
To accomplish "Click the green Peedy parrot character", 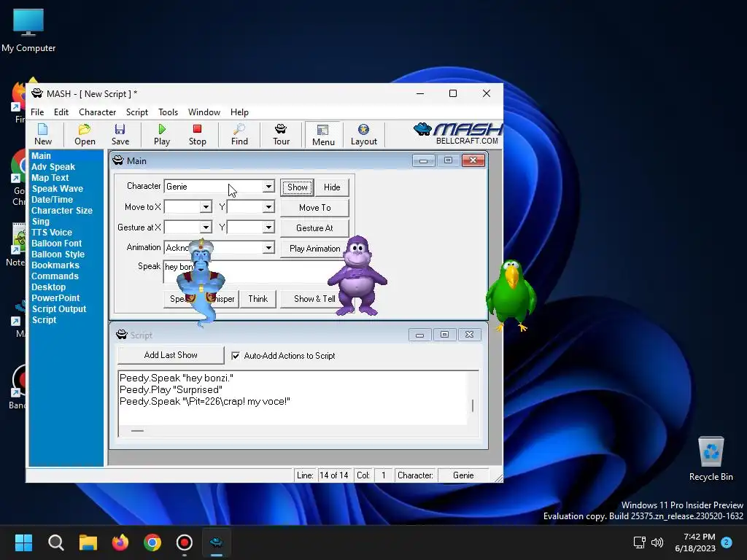I will click(x=511, y=295).
